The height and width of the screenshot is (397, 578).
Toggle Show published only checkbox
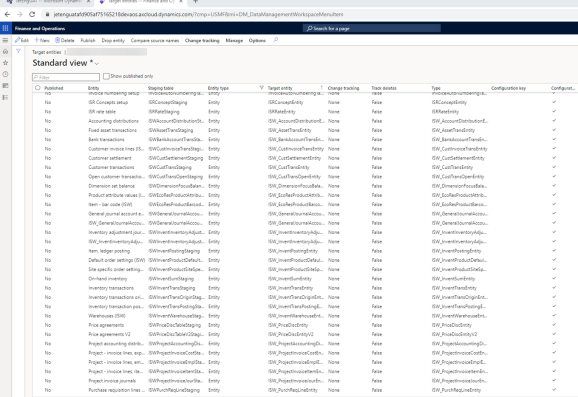pyautogui.click(x=106, y=76)
